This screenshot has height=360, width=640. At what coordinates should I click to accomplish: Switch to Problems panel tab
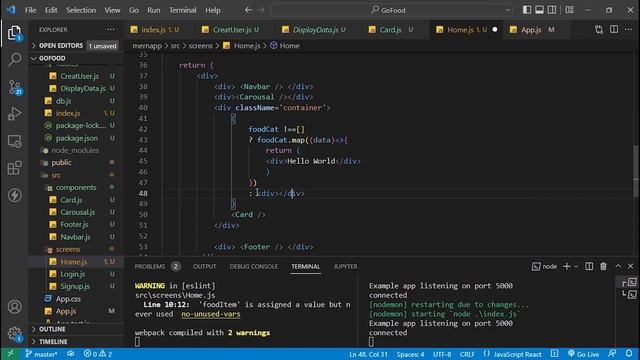(x=157, y=266)
